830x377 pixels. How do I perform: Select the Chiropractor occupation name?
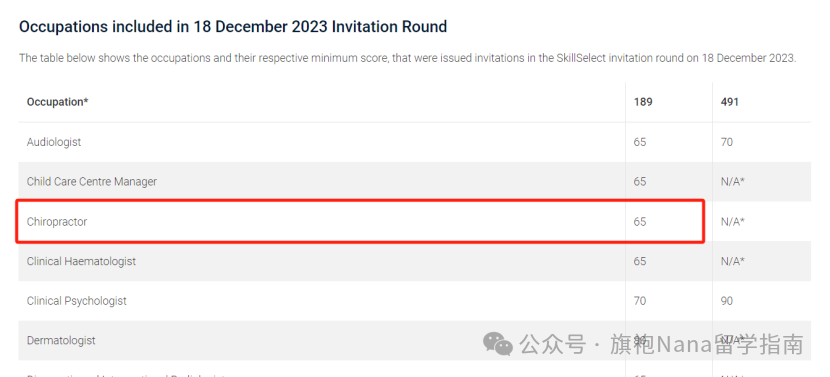pyautogui.click(x=57, y=222)
